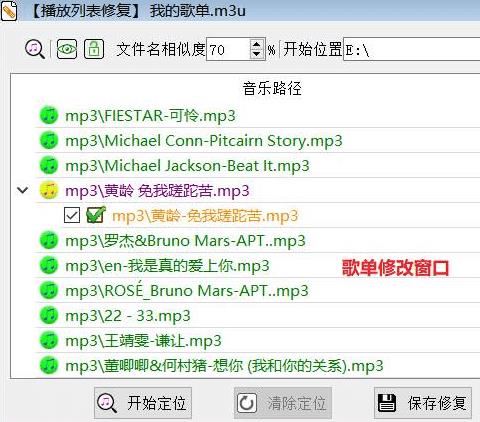
Task: Click the green icon of Michael Jackson-Beat It.mp3
Action: 49,165
